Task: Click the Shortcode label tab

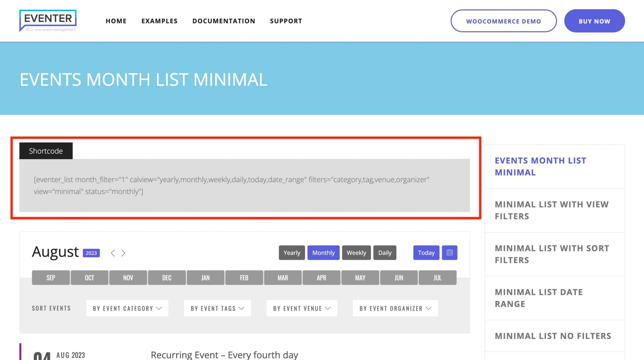Action: [46, 151]
